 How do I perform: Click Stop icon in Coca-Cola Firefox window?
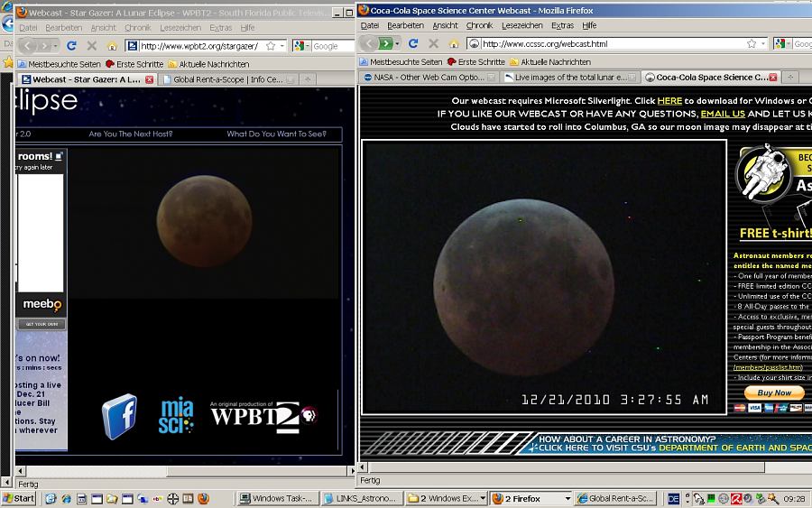point(433,43)
